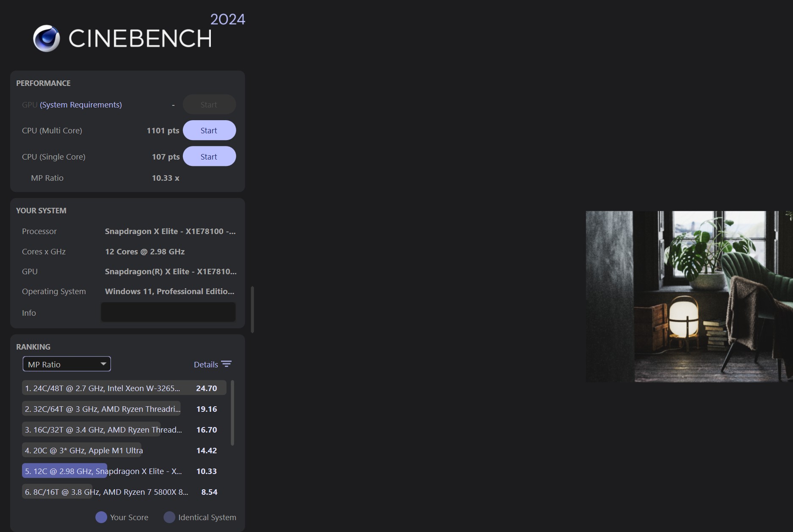Click the YOUR SYSTEM section heading

coord(41,210)
